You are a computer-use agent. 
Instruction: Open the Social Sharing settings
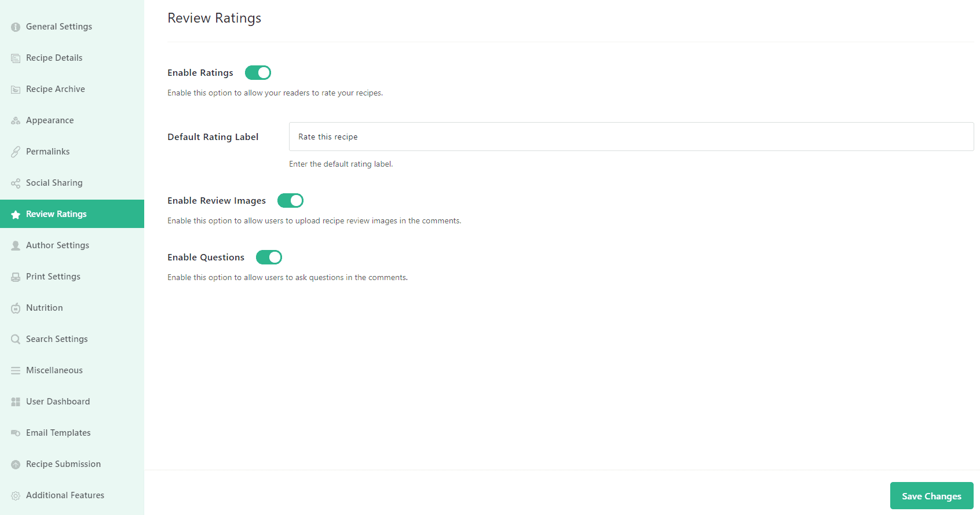(x=72, y=183)
